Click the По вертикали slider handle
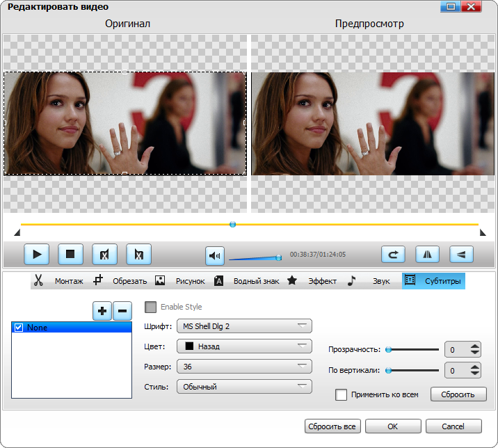498x448 pixels. (388, 371)
